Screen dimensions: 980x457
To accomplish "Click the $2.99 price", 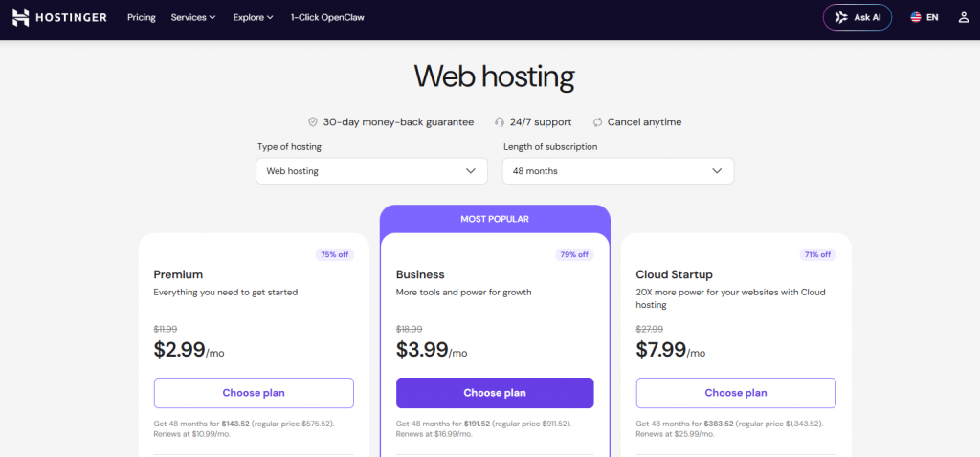I will pos(179,350).
